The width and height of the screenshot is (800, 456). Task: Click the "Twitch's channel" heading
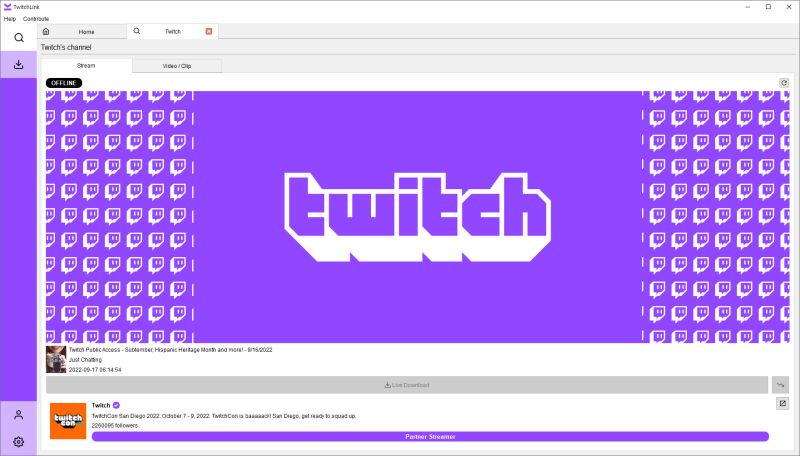tap(66, 47)
